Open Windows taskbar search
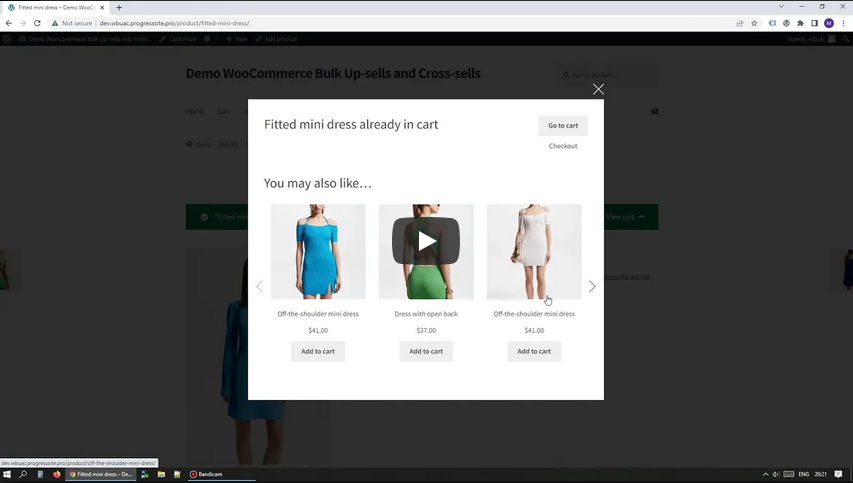 point(23,474)
